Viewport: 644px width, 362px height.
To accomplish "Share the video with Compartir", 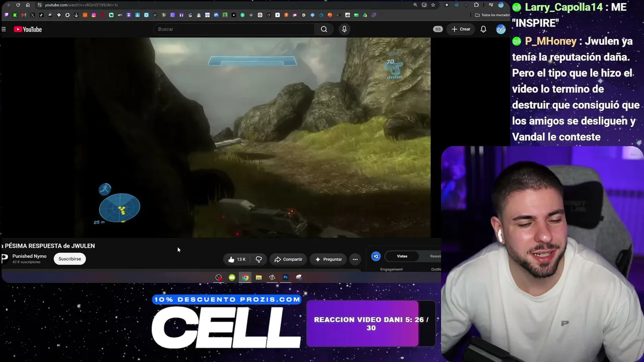I will pos(288,259).
